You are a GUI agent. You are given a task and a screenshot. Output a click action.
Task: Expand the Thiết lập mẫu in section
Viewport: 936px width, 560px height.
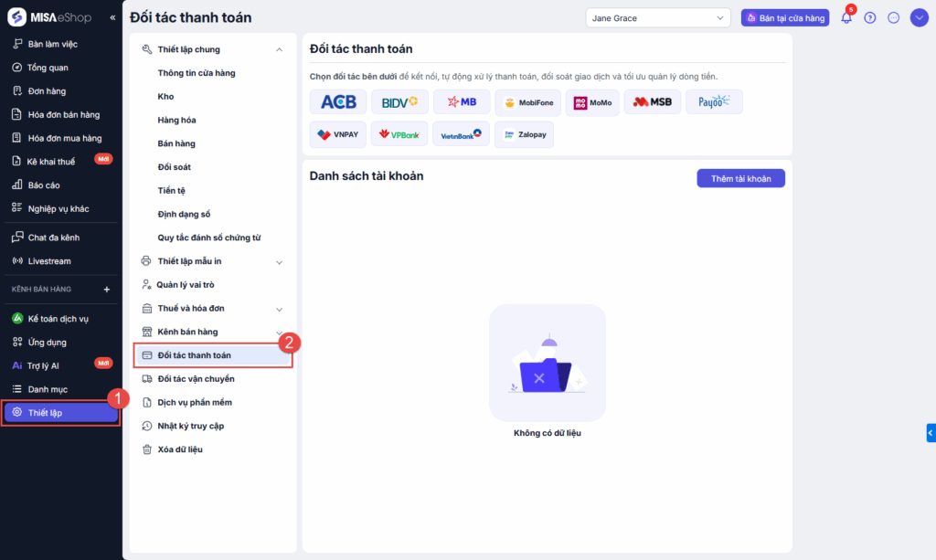(279, 262)
